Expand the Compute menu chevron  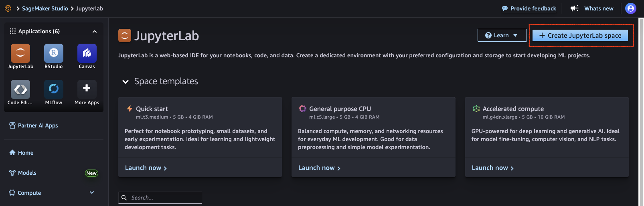pyautogui.click(x=92, y=193)
